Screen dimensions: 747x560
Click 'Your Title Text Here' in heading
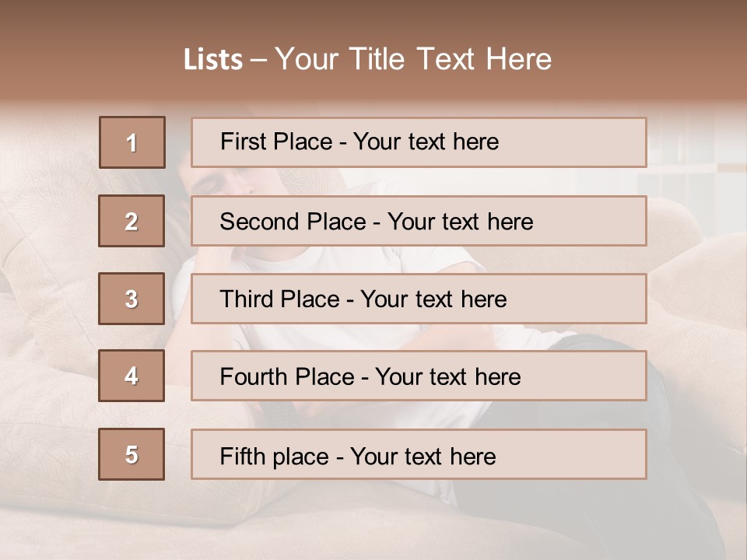coord(413,59)
